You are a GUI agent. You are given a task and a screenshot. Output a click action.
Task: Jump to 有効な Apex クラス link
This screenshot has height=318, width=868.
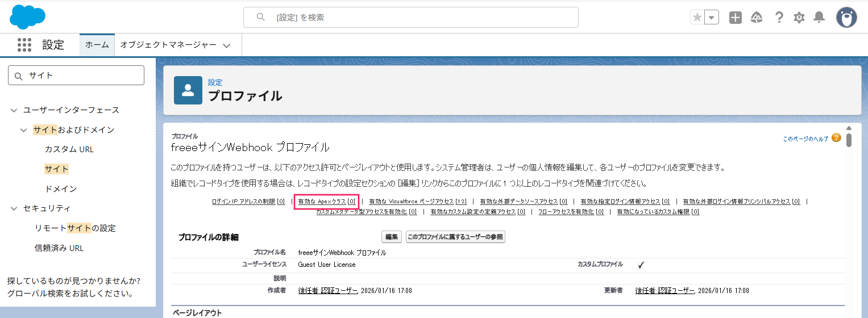pyautogui.click(x=327, y=201)
